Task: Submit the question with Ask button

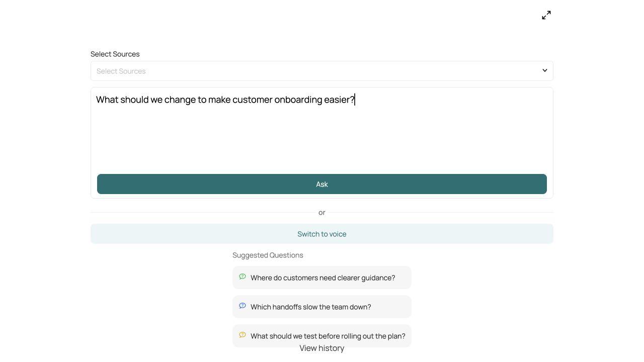Action: tap(322, 184)
